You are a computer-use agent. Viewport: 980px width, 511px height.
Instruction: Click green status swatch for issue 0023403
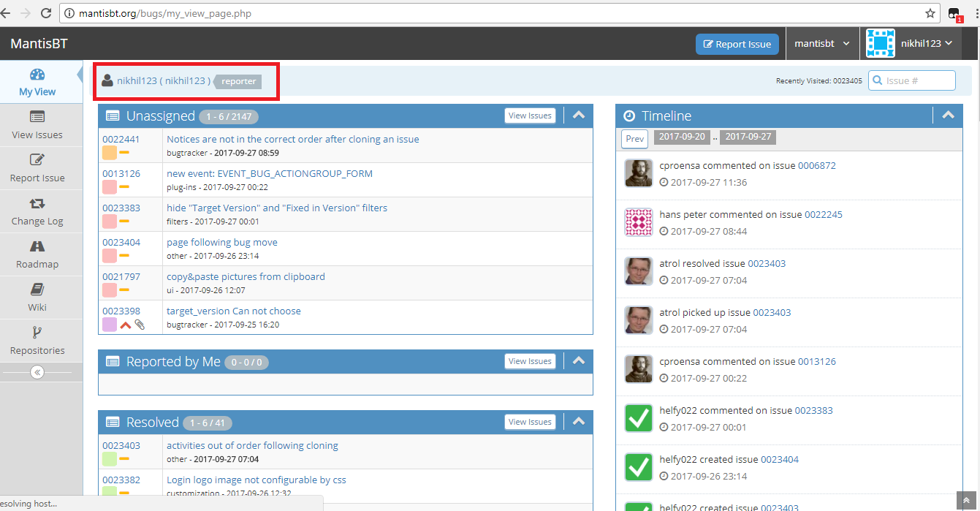coord(110,459)
